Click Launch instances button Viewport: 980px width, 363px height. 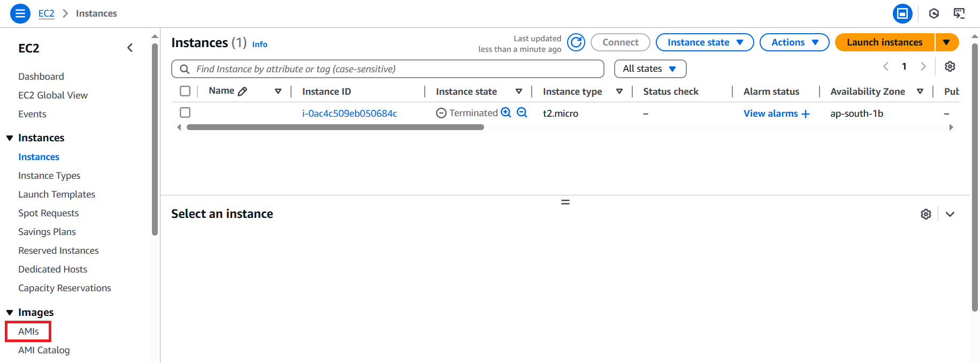[x=885, y=42]
